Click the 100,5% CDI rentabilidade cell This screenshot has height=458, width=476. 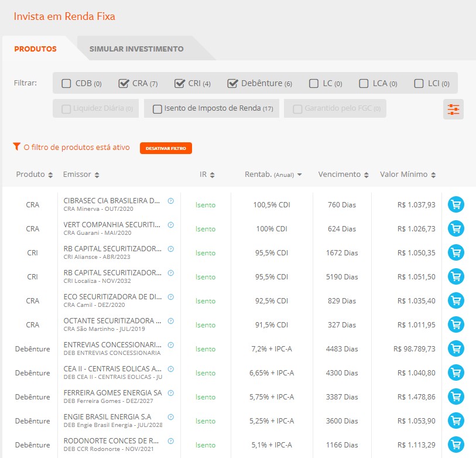(x=272, y=205)
